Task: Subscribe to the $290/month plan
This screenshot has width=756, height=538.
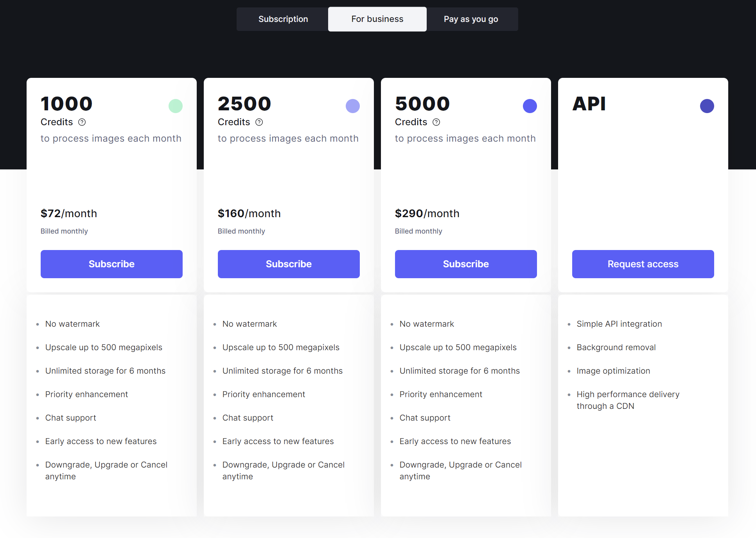Action: coord(466,264)
